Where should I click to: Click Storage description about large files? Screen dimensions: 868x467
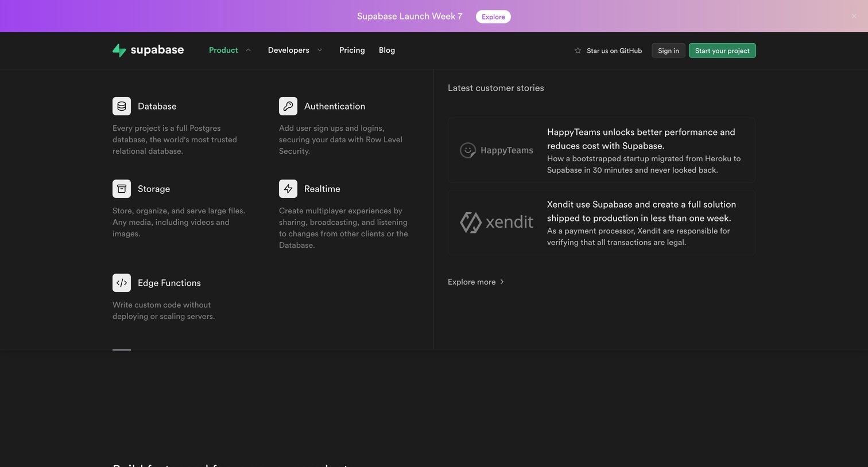[179, 222]
